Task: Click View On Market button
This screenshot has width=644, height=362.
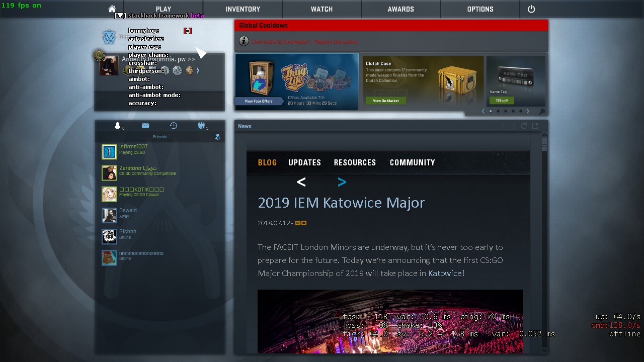Action: pos(386,101)
